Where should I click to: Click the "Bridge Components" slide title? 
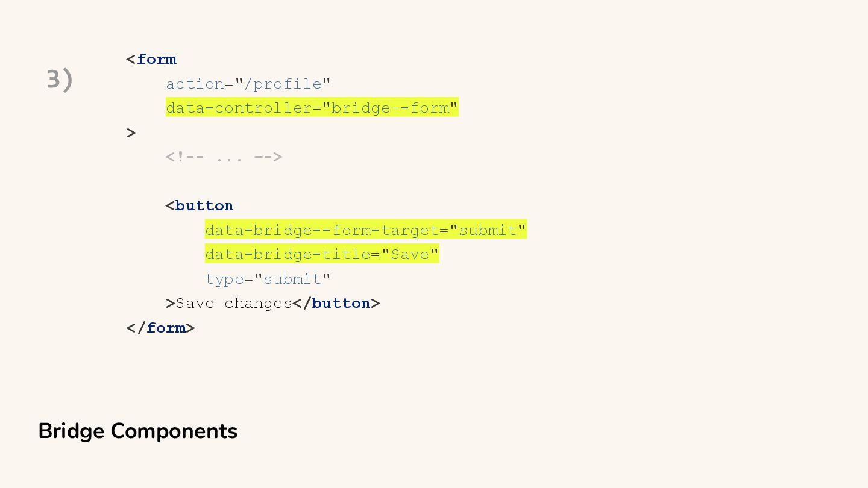[138, 431]
